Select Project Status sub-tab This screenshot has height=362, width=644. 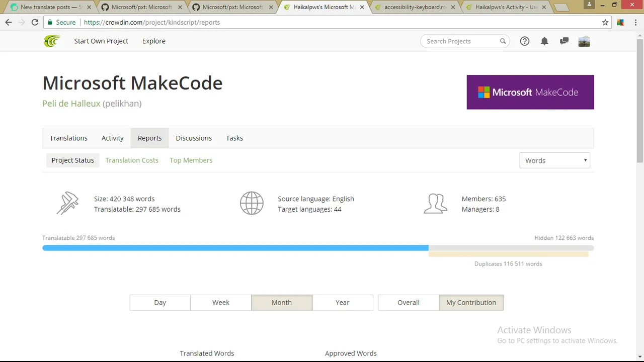coord(73,160)
